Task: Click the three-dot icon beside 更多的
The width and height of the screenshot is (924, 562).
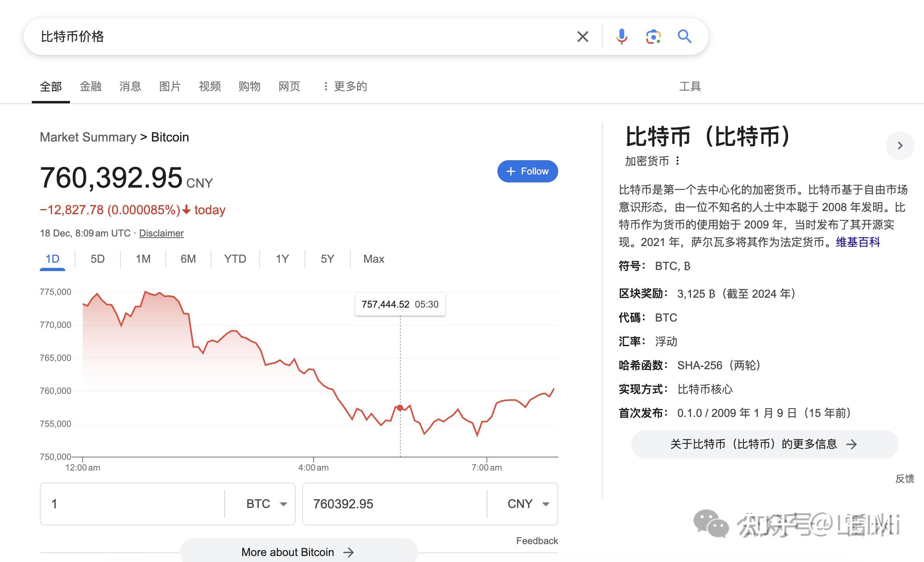Action: [x=326, y=86]
